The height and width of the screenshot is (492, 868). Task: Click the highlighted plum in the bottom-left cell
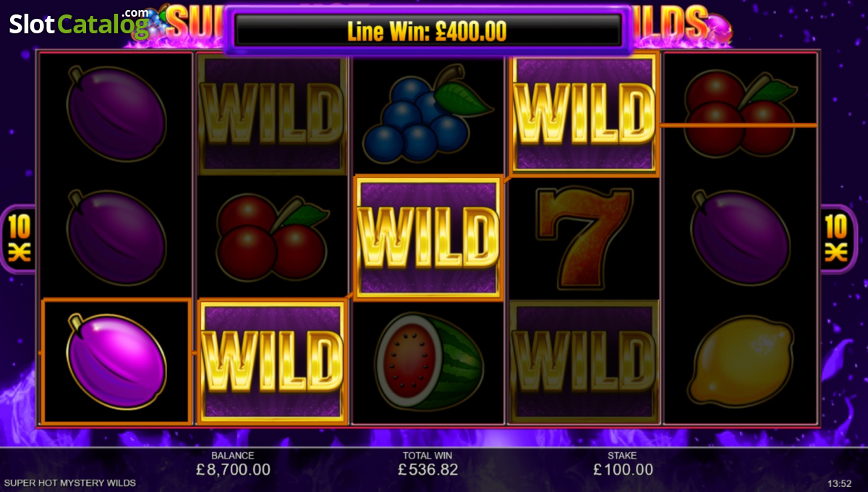click(x=116, y=361)
